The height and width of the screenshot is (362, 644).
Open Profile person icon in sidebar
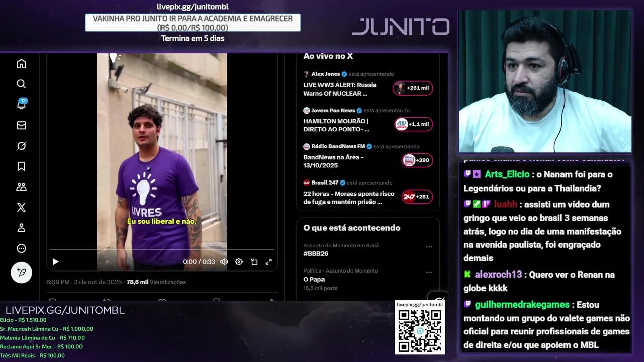coord(21,228)
